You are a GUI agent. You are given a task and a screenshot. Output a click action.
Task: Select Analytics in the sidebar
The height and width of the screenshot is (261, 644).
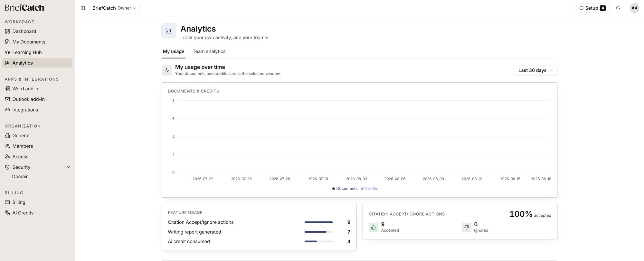tap(37, 63)
